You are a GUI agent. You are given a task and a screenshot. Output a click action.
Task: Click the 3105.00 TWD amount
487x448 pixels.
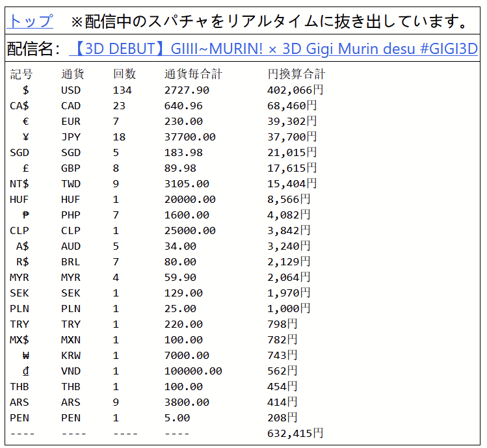click(187, 184)
